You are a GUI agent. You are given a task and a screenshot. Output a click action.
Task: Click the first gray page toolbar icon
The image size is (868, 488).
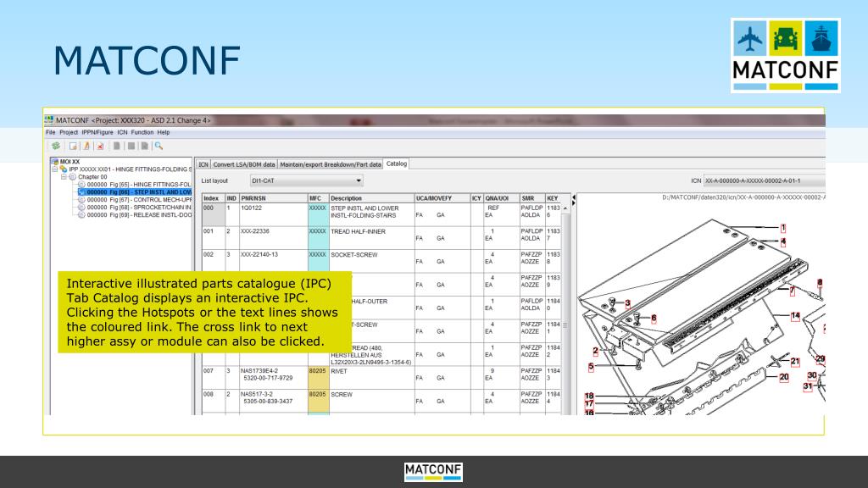(117, 146)
